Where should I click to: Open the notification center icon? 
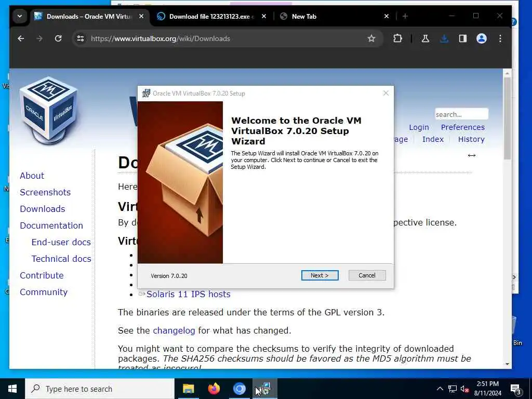coord(516,389)
